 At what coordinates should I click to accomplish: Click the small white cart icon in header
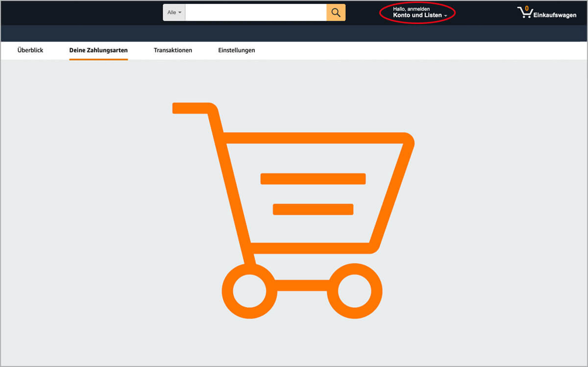[525, 13]
